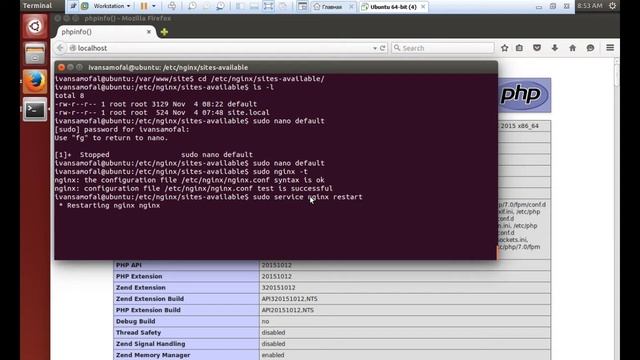Screen dimensions: 640x360
Task: Click the Zend Memory Manager row label
Action: tap(153, 355)
